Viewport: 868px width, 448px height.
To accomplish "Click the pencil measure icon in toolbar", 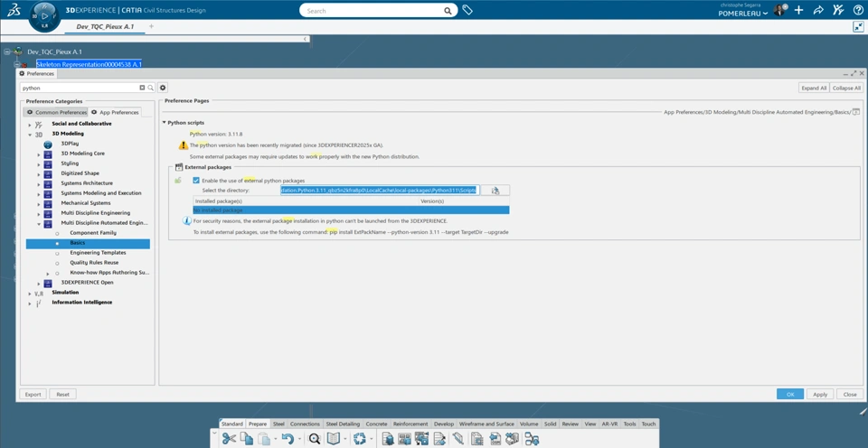I will click(458, 439).
